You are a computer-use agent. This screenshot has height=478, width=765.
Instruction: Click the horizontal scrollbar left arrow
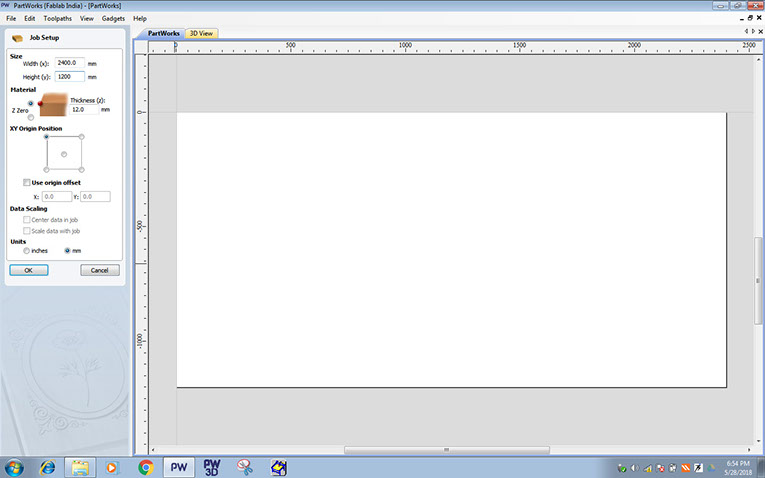coord(153,450)
